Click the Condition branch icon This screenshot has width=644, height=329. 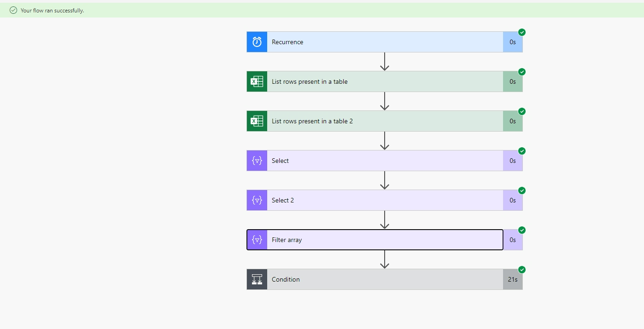click(x=256, y=279)
